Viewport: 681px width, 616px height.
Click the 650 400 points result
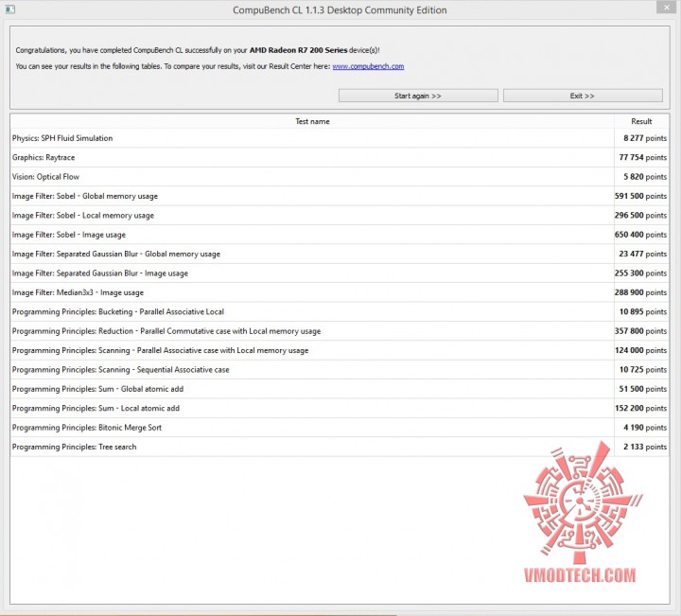(x=640, y=235)
